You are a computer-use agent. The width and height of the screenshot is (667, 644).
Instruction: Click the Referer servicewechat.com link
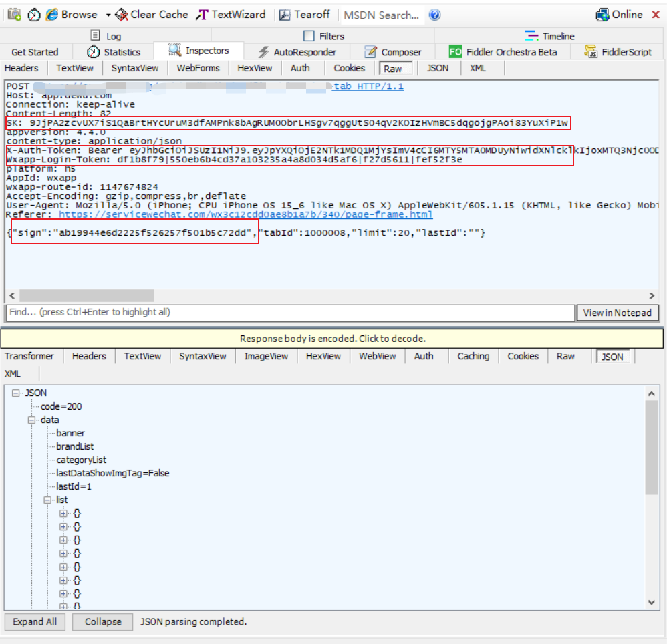(245, 214)
